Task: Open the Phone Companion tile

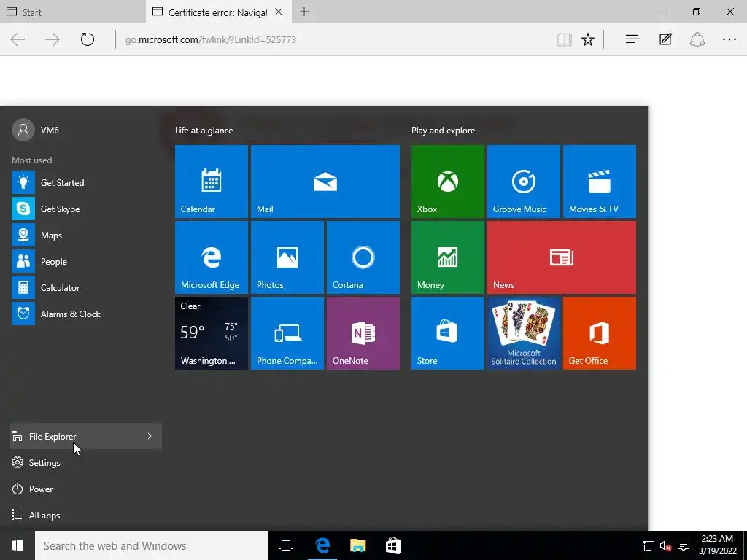Action: tap(287, 332)
